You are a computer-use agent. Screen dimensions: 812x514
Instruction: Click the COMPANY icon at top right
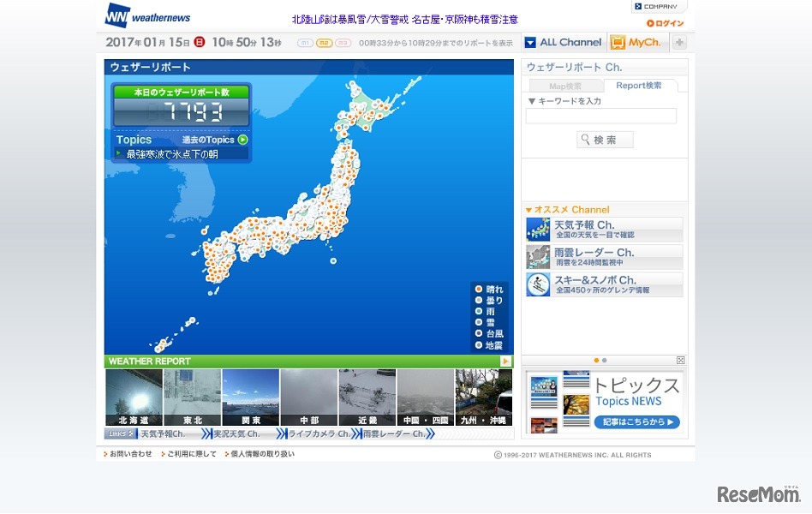coord(660,7)
